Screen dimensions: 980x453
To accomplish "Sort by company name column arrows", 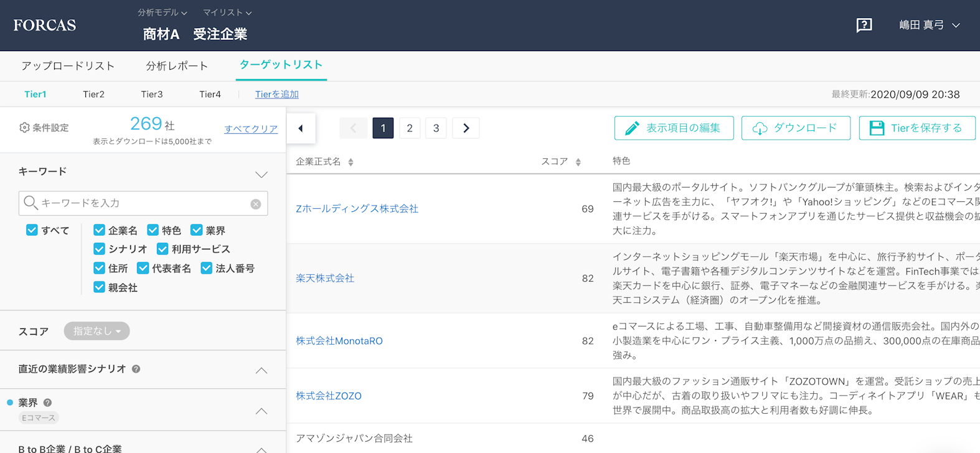I will click(351, 162).
